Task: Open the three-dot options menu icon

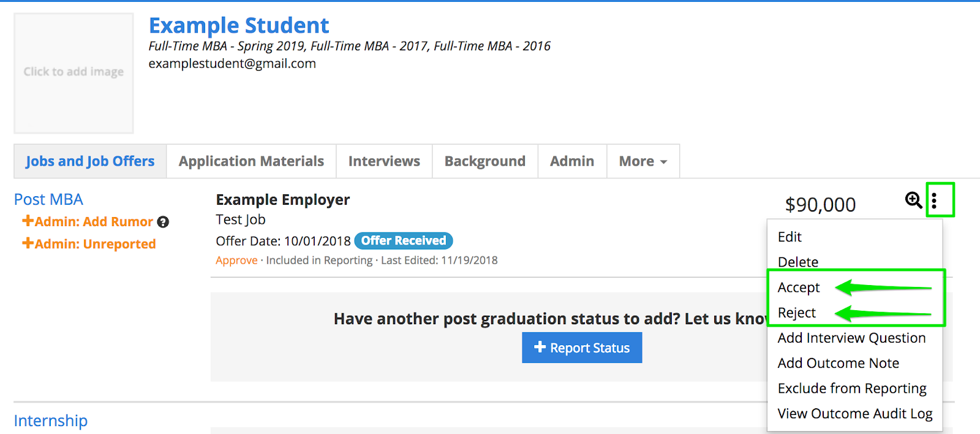Action: (x=934, y=200)
